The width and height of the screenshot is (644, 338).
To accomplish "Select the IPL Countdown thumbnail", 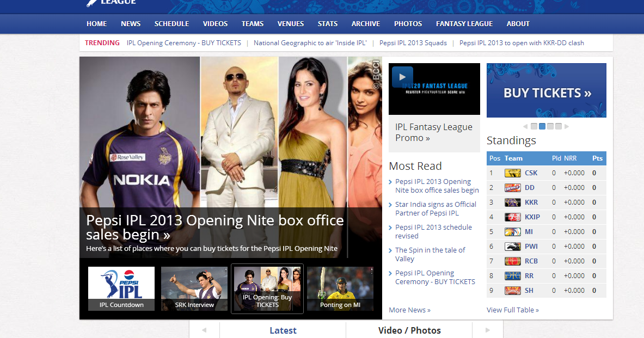I will (x=121, y=288).
